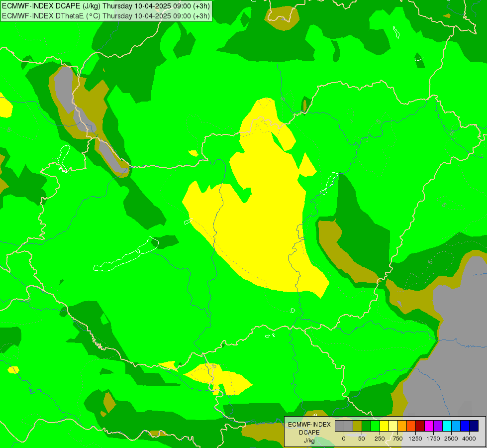Select the dark green legend swatch
This screenshot has height=448, width=487.
pyautogui.click(x=366, y=426)
